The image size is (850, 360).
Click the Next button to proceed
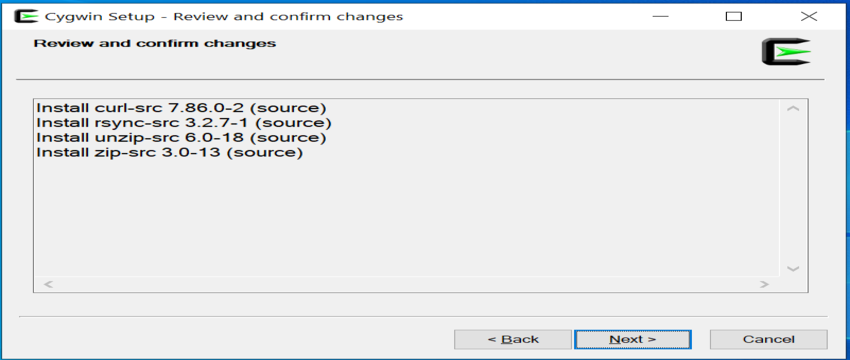point(633,339)
